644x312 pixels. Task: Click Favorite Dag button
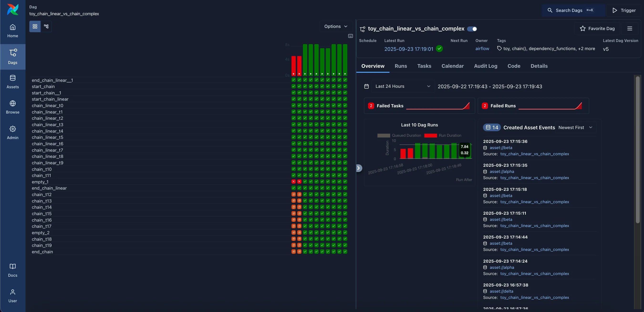pos(597,28)
